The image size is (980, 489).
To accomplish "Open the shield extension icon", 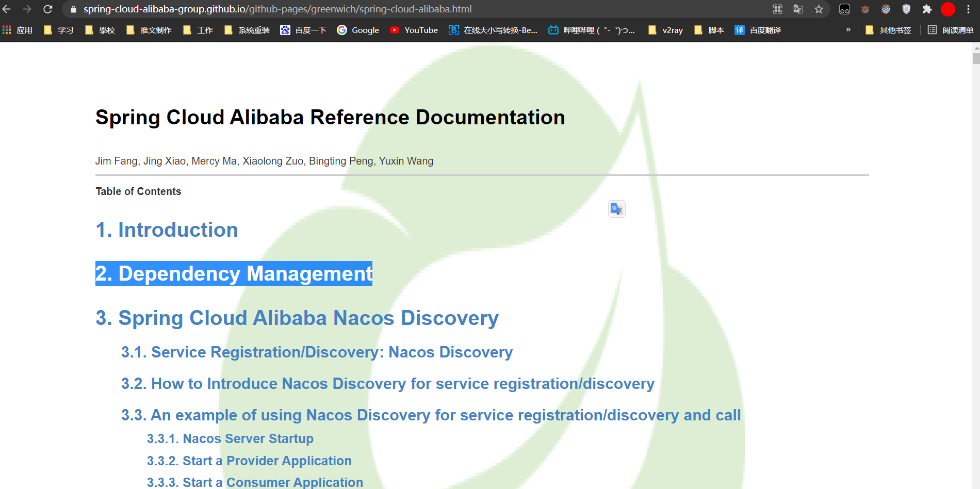I will [x=906, y=9].
